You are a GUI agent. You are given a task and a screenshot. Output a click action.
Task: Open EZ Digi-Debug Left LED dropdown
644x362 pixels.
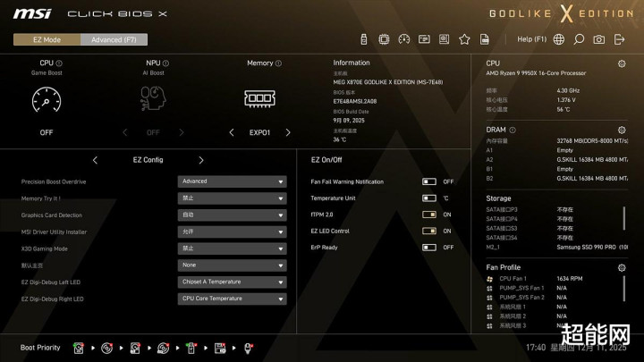[232, 282]
